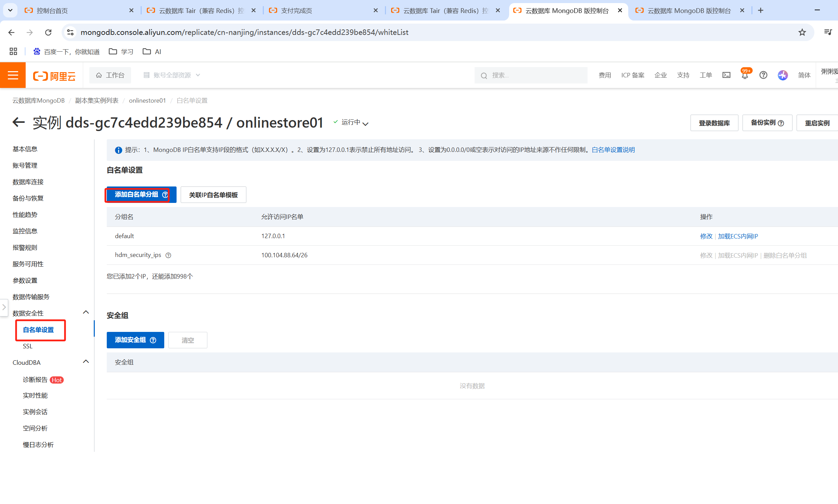Open browser media control icon
The image size is (838, 504).
(x=828, y=32)
